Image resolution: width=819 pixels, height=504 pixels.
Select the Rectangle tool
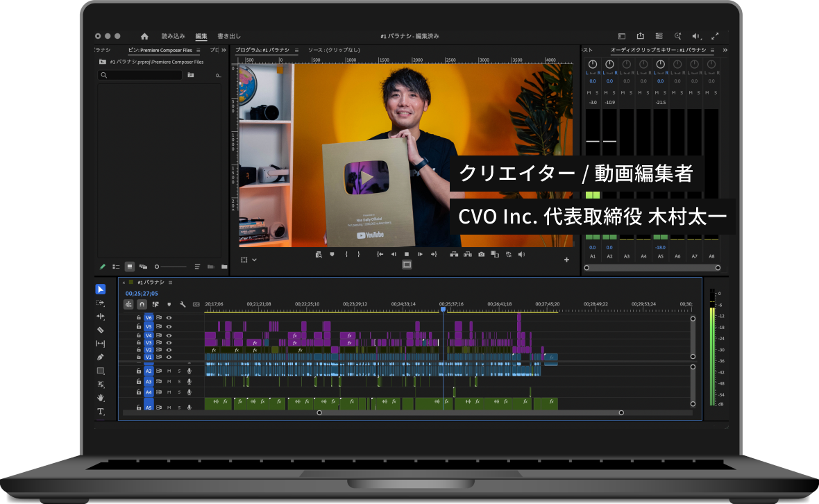(x=100, y=371)
